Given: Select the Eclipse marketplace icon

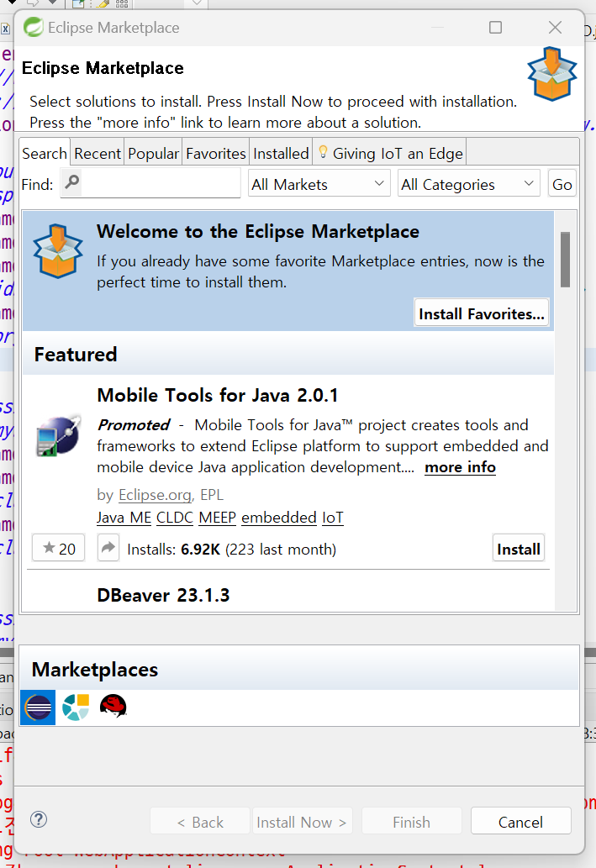Looking at the screenshot, I should [38, 708].
